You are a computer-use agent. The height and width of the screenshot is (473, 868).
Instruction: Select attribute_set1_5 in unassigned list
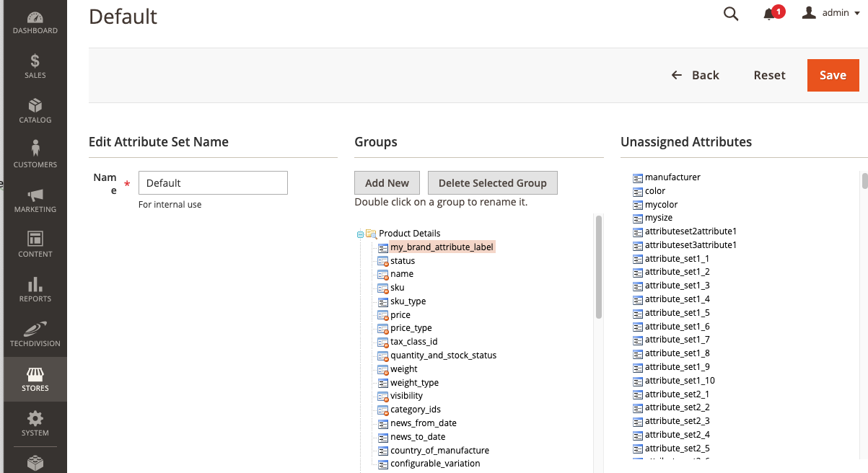tap(677, 313)
